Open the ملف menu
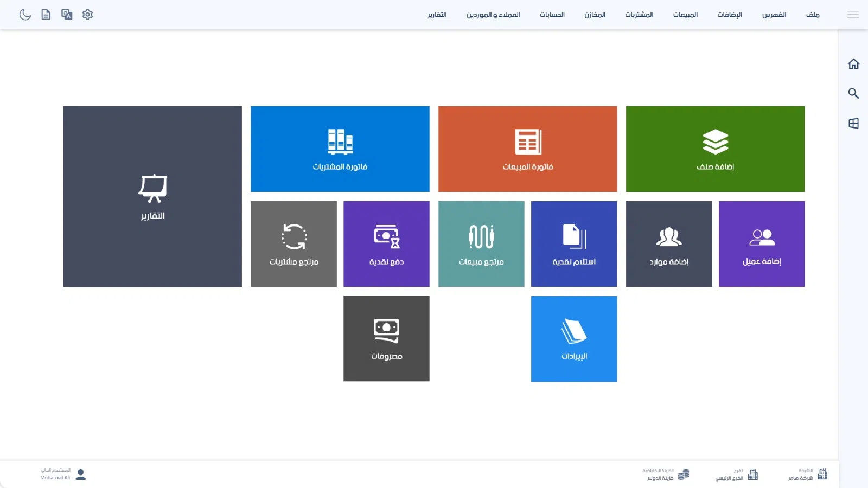 (813, 15)
